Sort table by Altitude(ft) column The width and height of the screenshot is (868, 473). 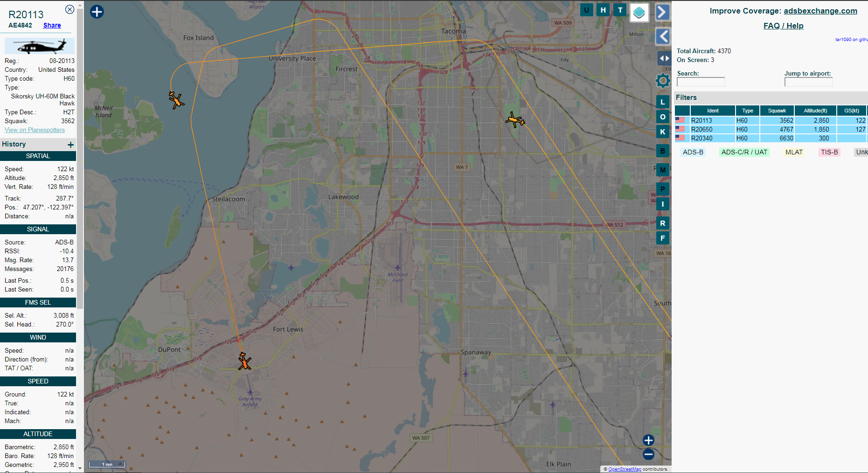click(815, 111)
